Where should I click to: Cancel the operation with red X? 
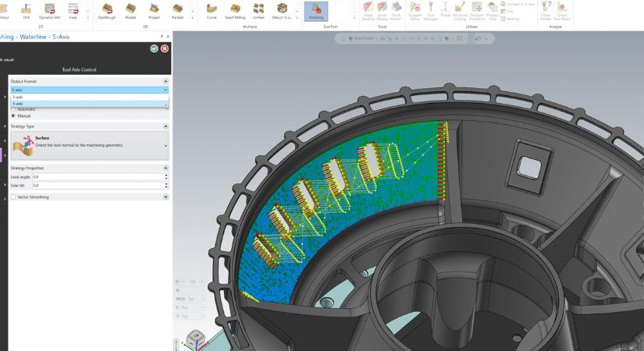point(165,48)
